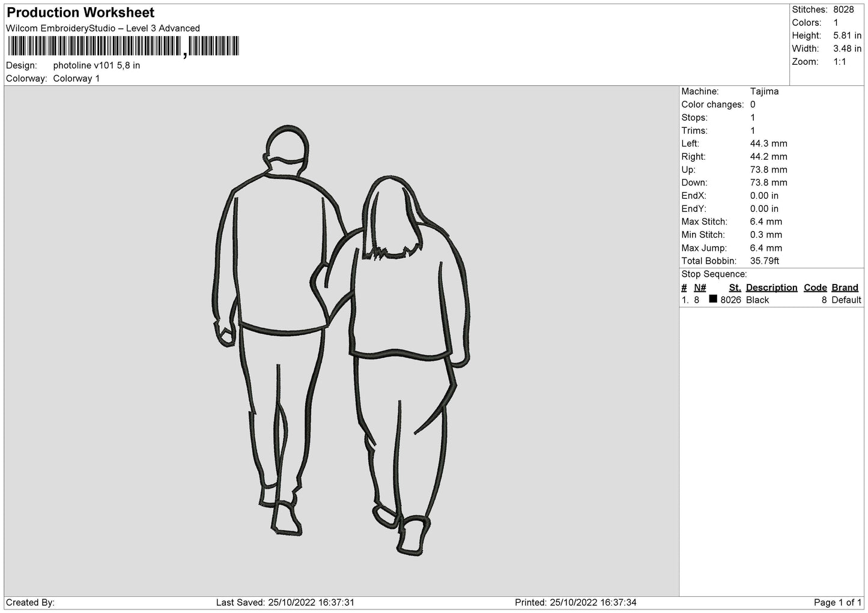Click the Max Stitch label

704,222
